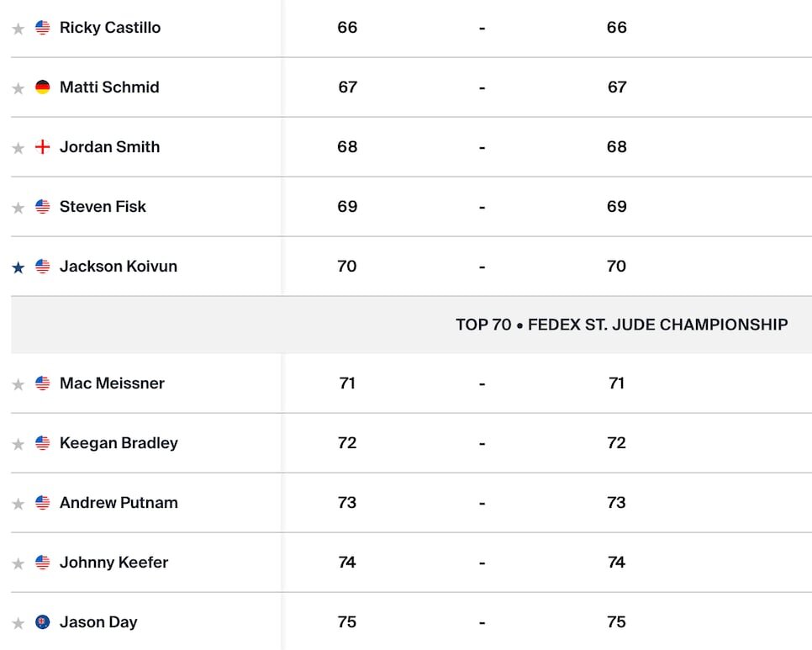This screenshot has width=812, height=650.
Task: Open Ricky Castillo's player profile
Action: coord(110,28)
